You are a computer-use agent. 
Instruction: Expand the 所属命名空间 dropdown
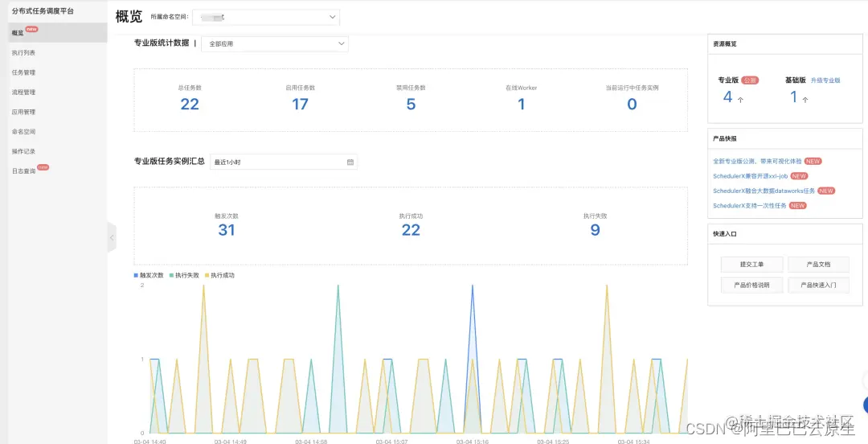click(266, 17)
